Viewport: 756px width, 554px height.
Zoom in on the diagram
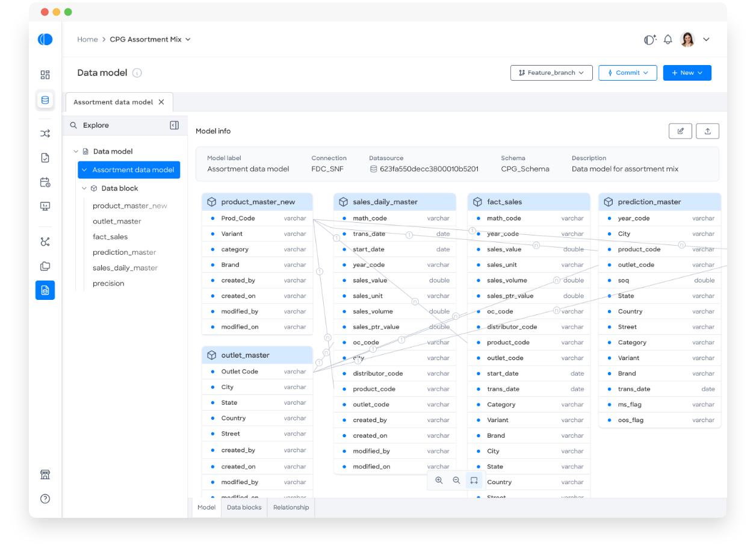pos(439,480)
